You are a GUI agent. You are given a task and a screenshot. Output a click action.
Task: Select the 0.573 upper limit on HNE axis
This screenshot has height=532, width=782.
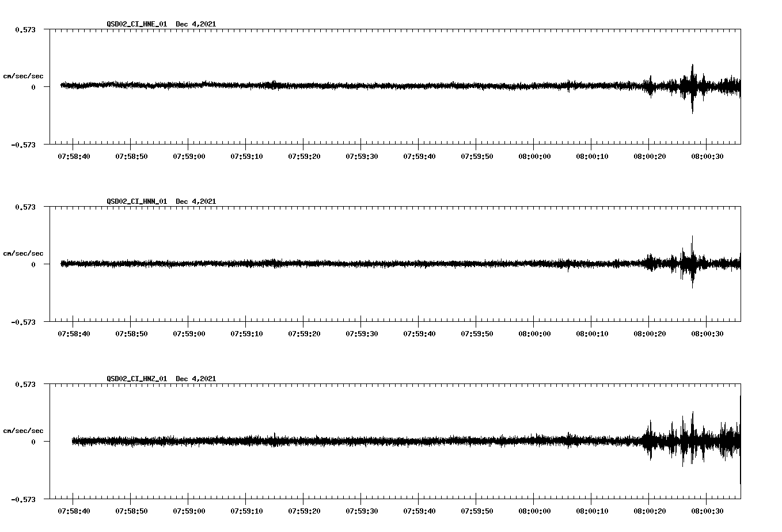[x=25, y=29]
